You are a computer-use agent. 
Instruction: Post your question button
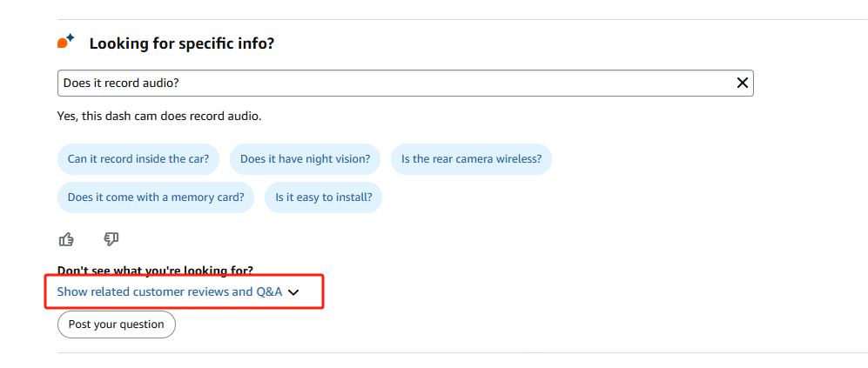coord(117,325)
